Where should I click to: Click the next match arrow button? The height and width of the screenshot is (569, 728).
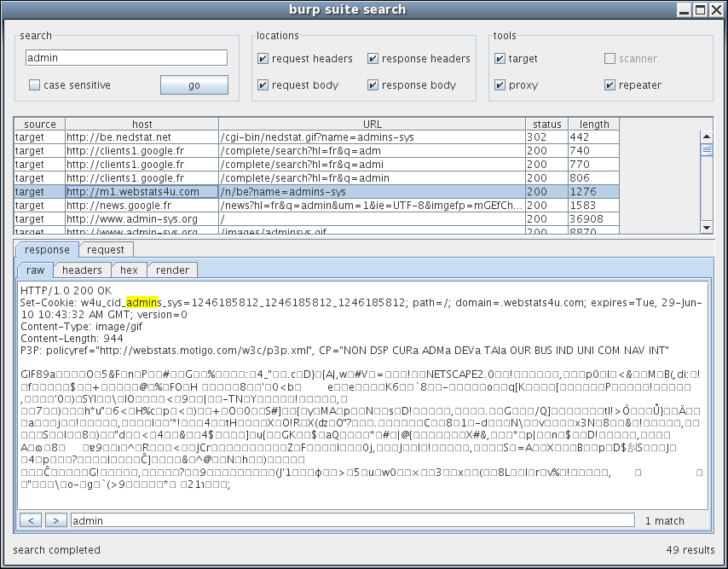(55, 520)
